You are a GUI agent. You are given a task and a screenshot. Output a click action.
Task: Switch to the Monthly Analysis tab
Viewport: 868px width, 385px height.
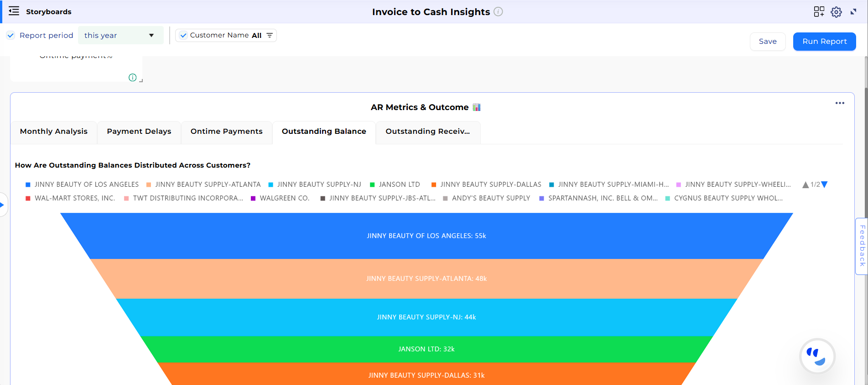pyautogui.click(x=54, y=132)
